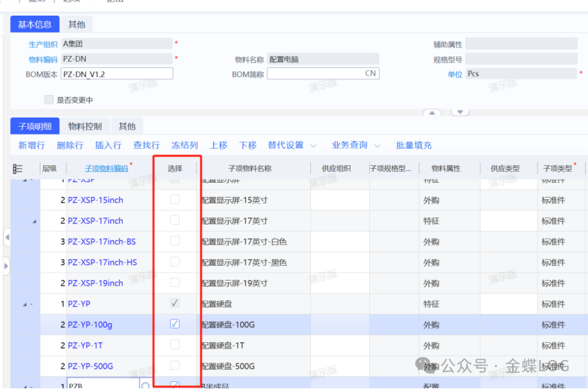Click the BOM版本 input field
The height and width of the screenshot is (389, 588).
(117, 74)
